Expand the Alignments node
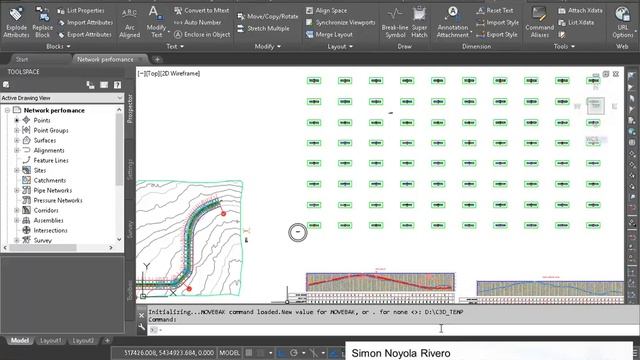The height and width of the screenshot is (360, 640). coord(17,150)
